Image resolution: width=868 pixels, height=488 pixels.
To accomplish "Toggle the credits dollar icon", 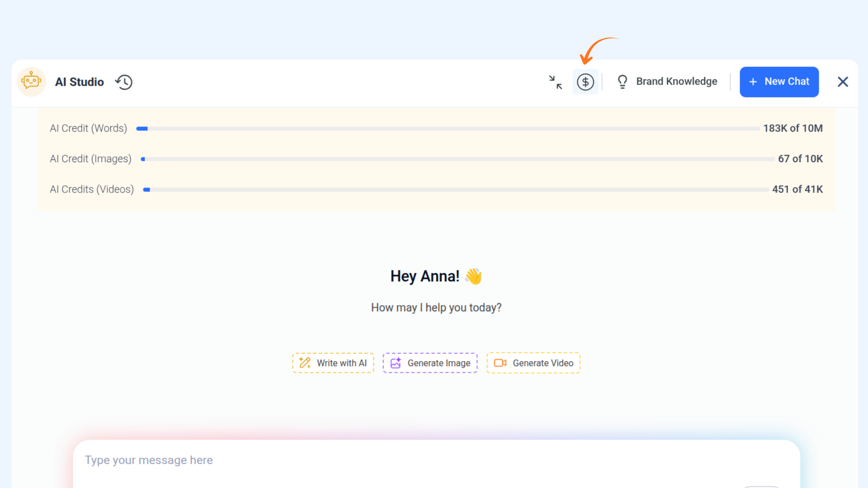I will pos(585,82).
